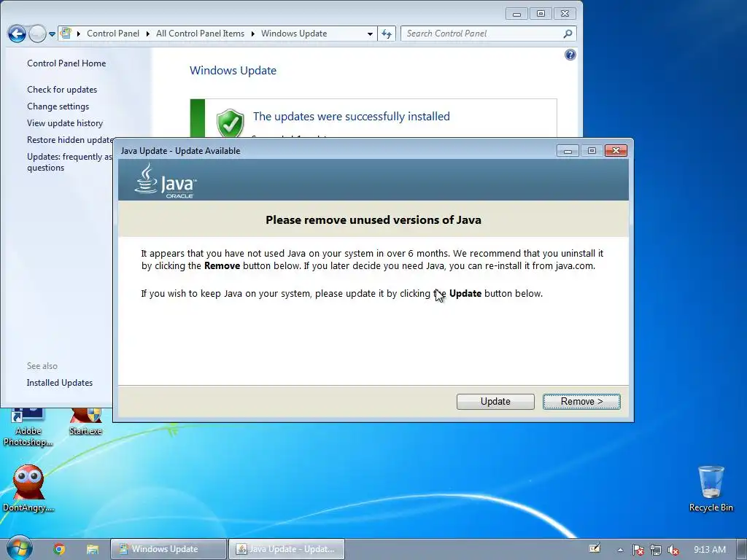This screenshot has width=747, height=560.
Task: Click Control Panel breadcrumb segment
Action: pos(113,34)
